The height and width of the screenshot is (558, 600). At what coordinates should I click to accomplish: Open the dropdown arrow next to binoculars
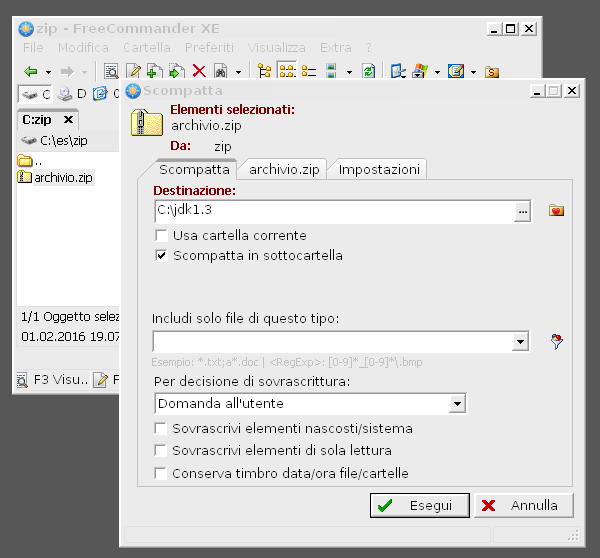point(238,72)
